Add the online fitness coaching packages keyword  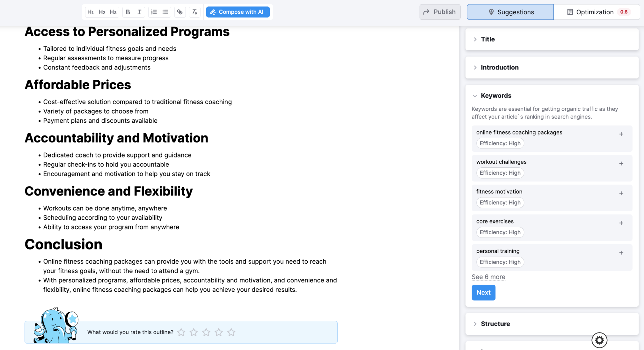621,134
